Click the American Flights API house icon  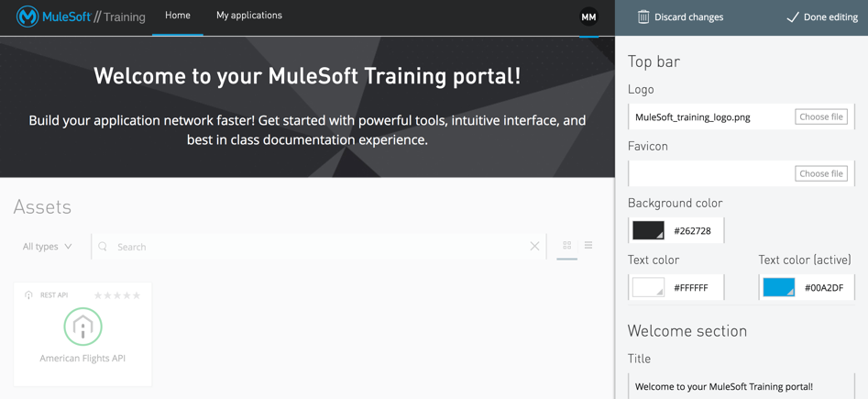(82, 327)
